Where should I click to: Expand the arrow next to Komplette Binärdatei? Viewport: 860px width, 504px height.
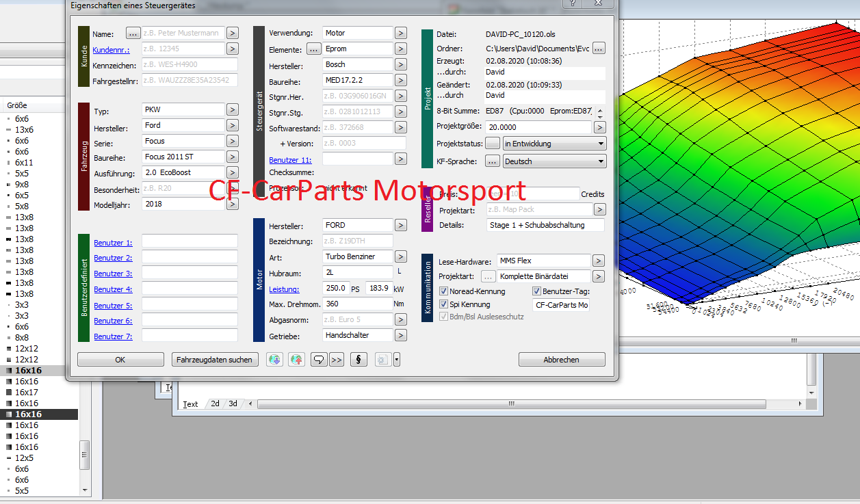click(x=599, y=277)
